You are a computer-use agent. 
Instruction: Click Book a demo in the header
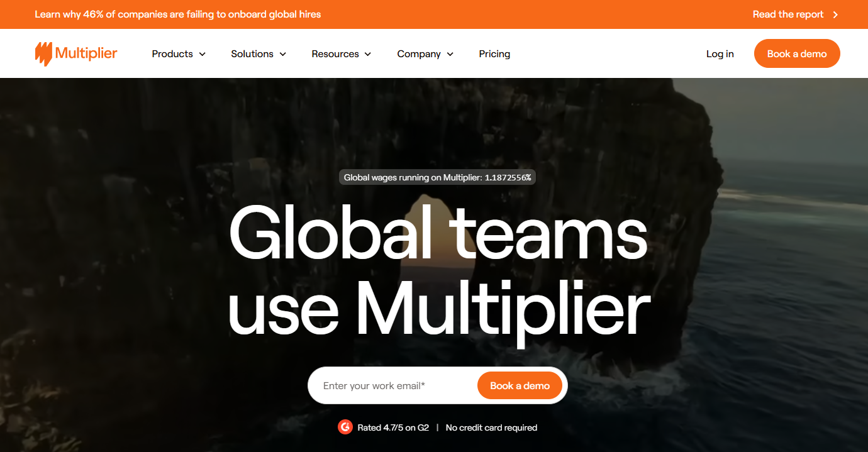pos(797,53)
